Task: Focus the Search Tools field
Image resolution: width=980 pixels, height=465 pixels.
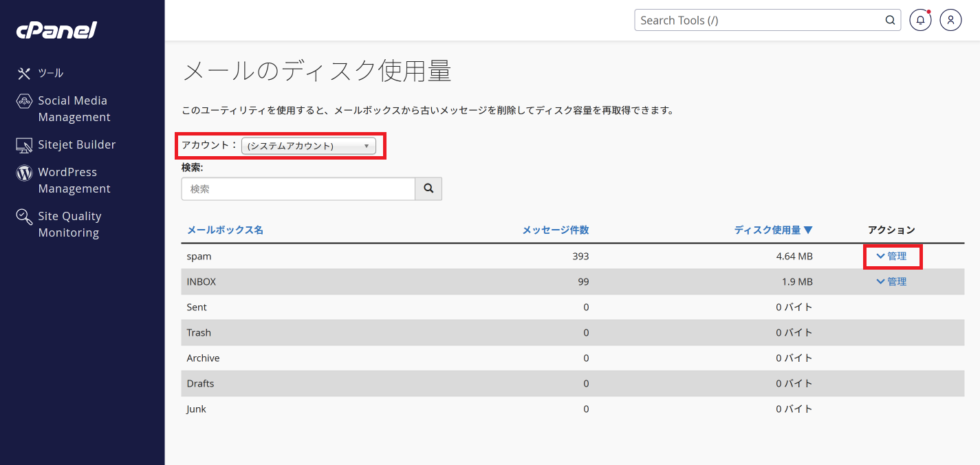Action: click(x=767, y=20)
